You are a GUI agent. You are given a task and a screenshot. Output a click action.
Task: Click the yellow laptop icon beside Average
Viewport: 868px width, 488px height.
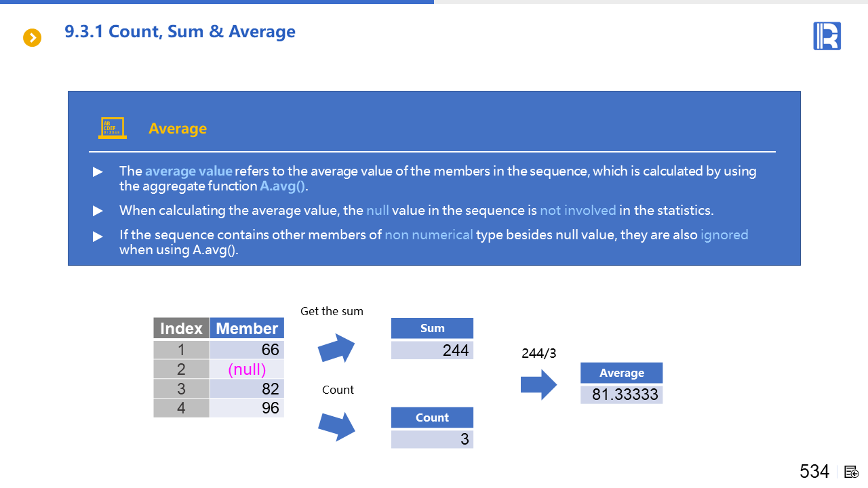pos(112,129)
